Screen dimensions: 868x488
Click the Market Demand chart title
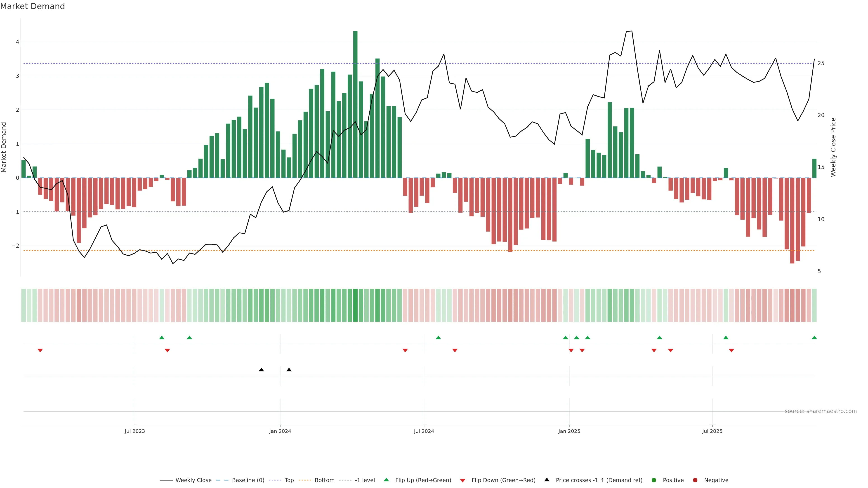click(32, 6)
